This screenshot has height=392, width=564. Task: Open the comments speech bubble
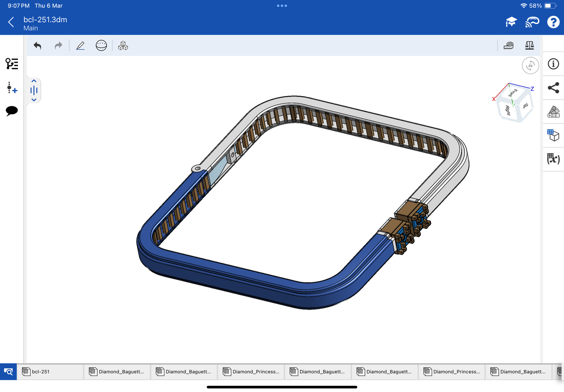coord(12,111)
